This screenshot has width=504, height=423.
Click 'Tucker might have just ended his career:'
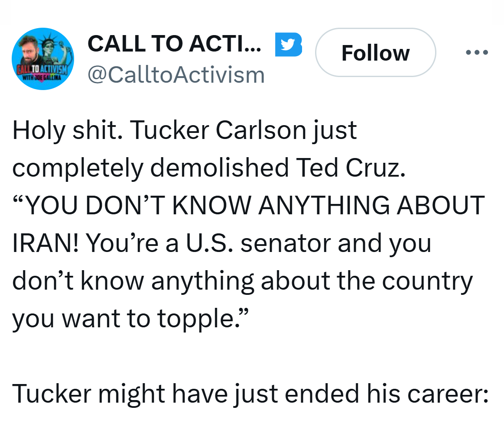point(250,394)
